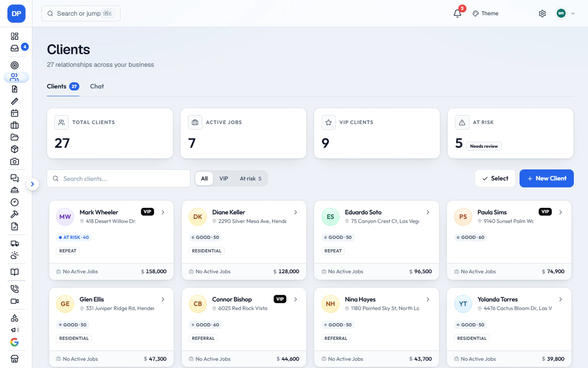Open the open-book icon in sidebar
Screen dimensions: 588x368
click(x=14, y=272)
